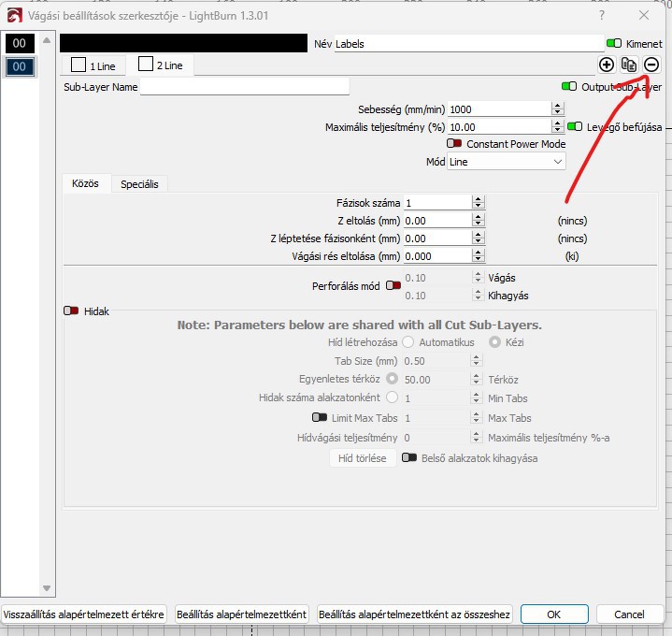Increase Hídvágási teljesítmény with up arrow
This screenshot has height=636, width=672.
coord(476,434)
